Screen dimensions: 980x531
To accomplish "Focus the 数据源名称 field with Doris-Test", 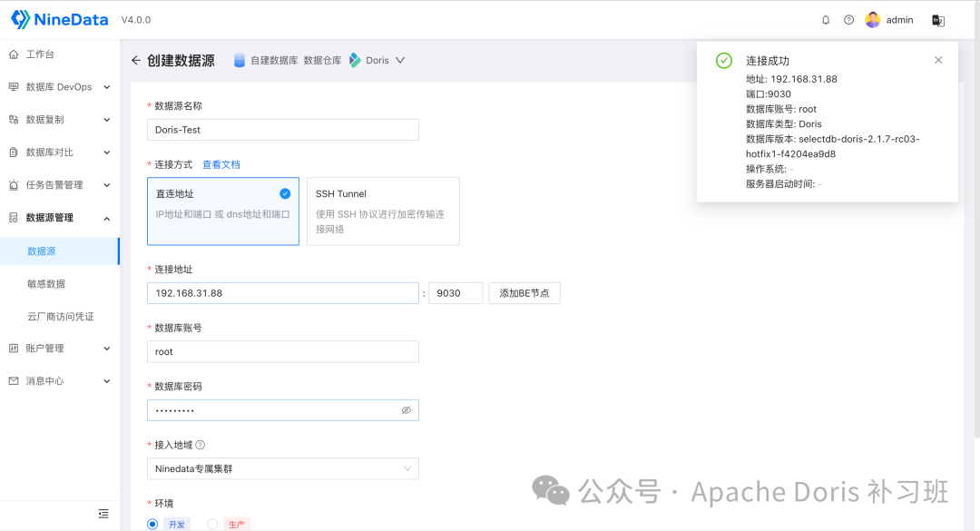I will tap(282, 130).
